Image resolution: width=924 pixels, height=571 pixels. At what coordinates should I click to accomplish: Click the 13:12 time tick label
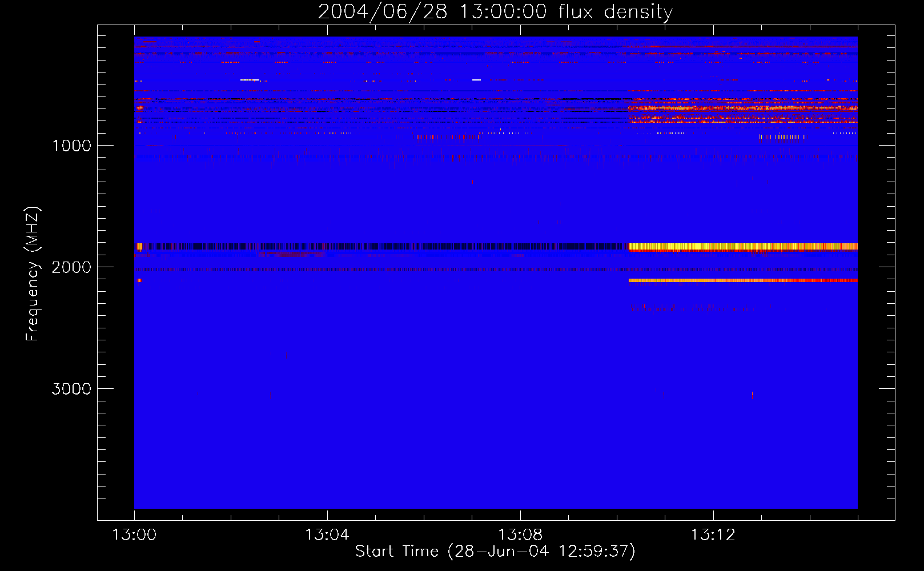pos(713,535)
